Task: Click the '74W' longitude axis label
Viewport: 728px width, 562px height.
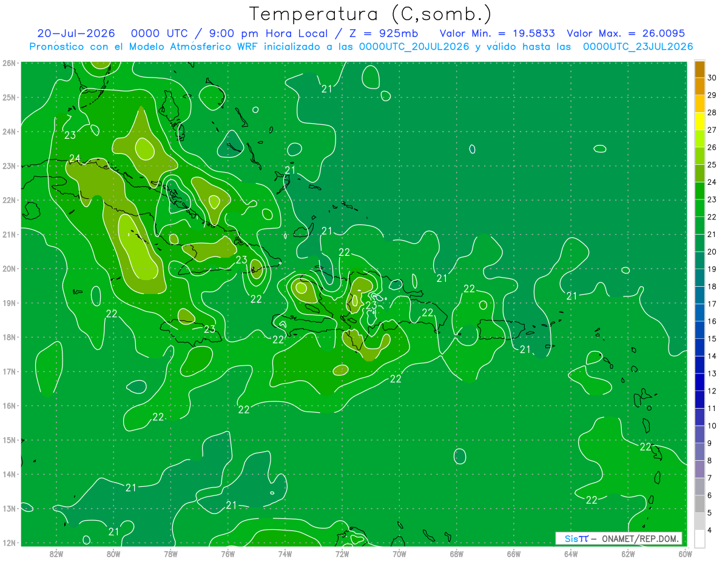Action: (x=285, y=554)
